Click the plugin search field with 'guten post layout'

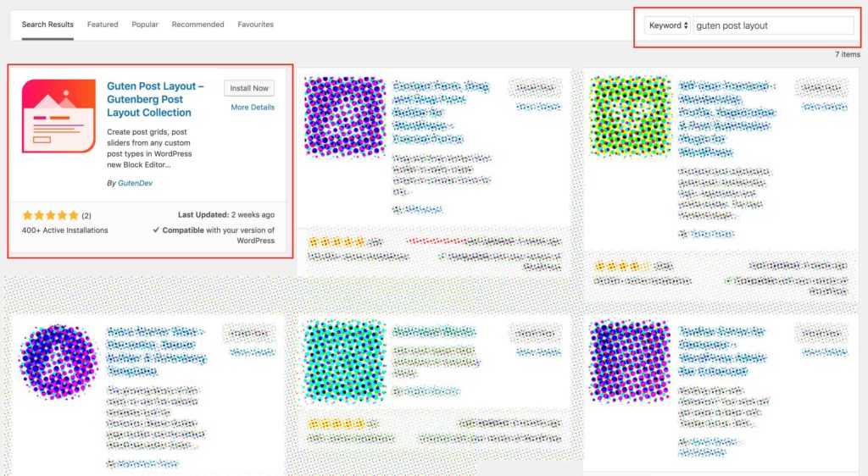coord(773,25)
